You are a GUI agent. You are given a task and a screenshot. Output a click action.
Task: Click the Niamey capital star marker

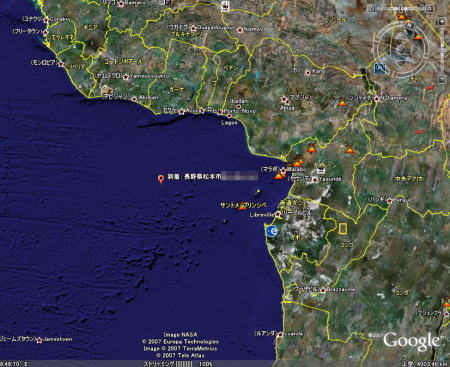coord(239,30)
